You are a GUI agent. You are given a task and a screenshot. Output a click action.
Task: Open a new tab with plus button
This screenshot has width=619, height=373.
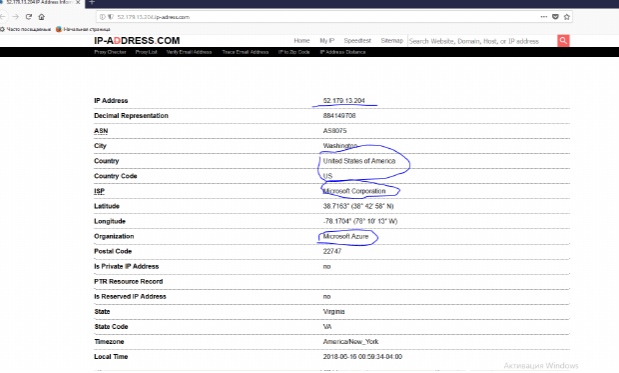click(92, 2)
